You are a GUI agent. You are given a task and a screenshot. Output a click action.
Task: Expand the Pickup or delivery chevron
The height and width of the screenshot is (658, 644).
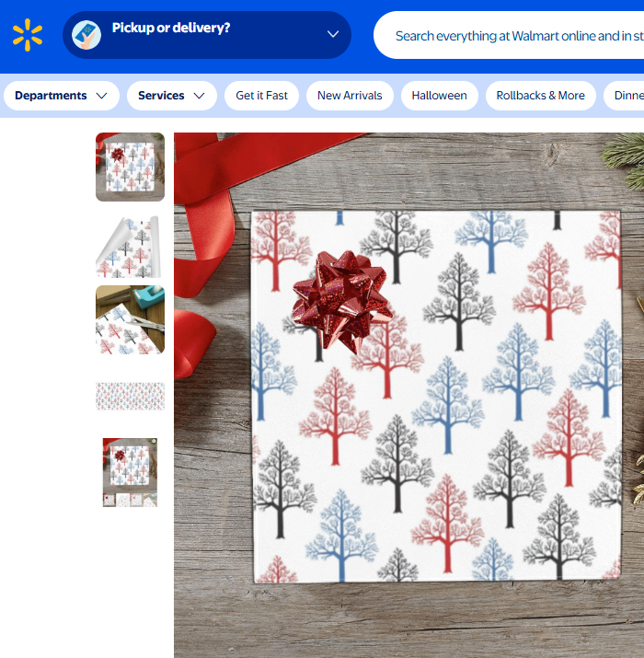tap(333, 34)
